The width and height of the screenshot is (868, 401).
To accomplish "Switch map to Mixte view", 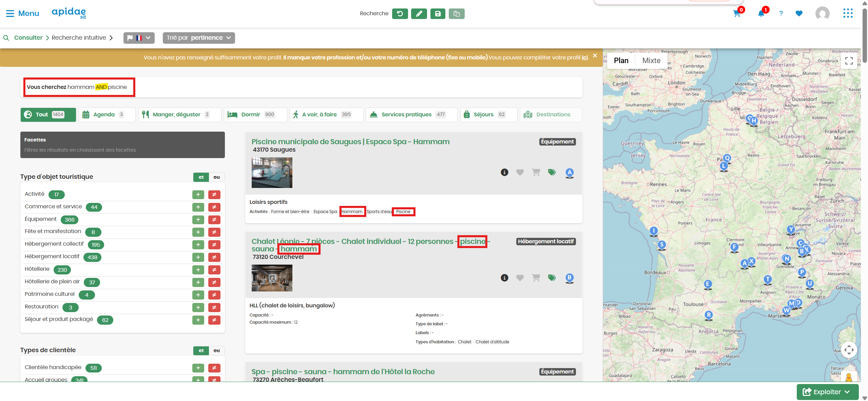I will click(651, 61).
